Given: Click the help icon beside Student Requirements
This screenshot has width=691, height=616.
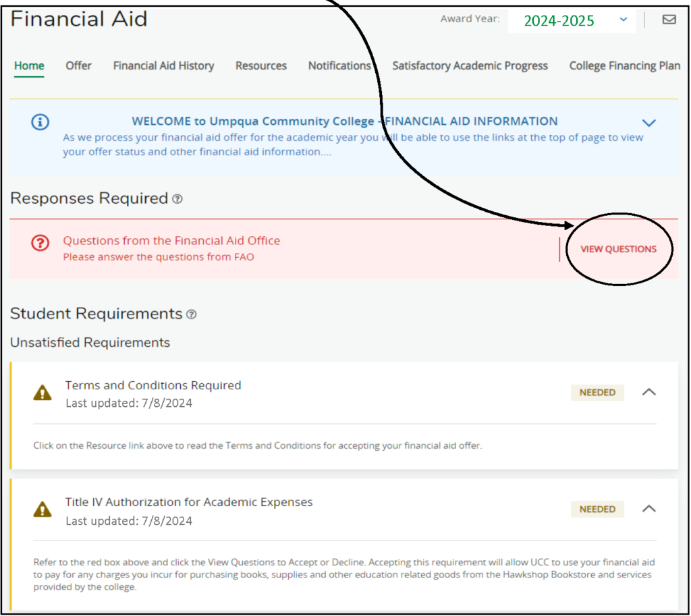Looking at the screenshot, I should point(190,313).
